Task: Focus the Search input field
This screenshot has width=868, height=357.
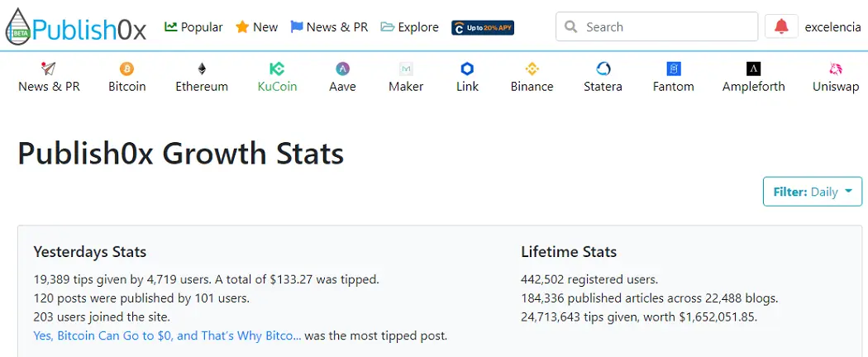Action: coord(656,26)
